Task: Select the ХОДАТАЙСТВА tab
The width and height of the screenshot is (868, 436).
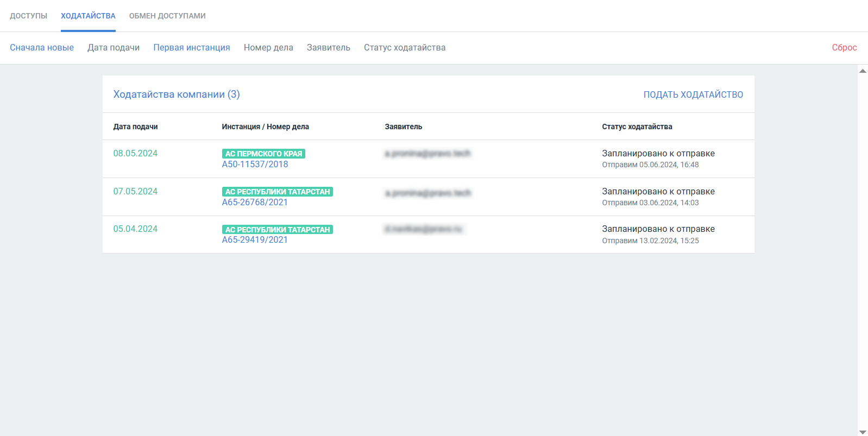Action: pos(88,16)
